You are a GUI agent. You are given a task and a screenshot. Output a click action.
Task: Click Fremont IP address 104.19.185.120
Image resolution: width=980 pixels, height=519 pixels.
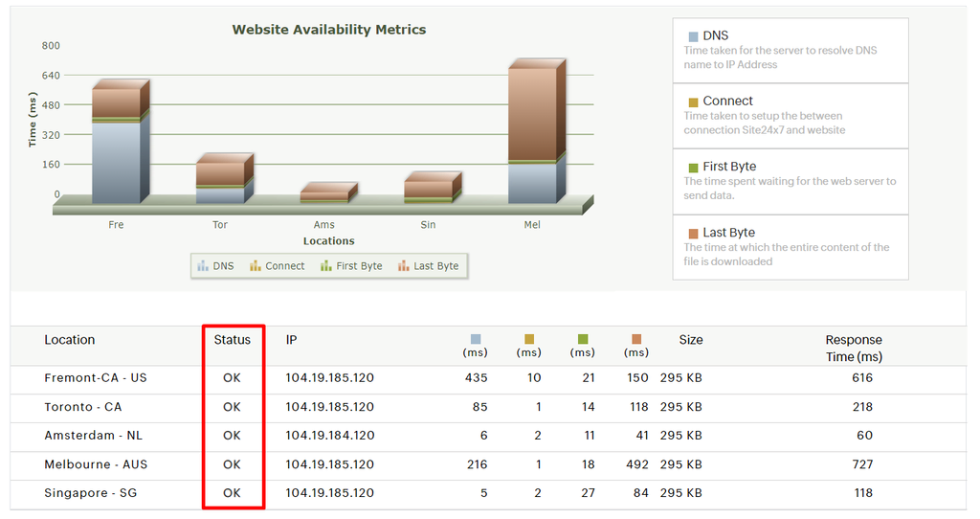coord(330,378)
